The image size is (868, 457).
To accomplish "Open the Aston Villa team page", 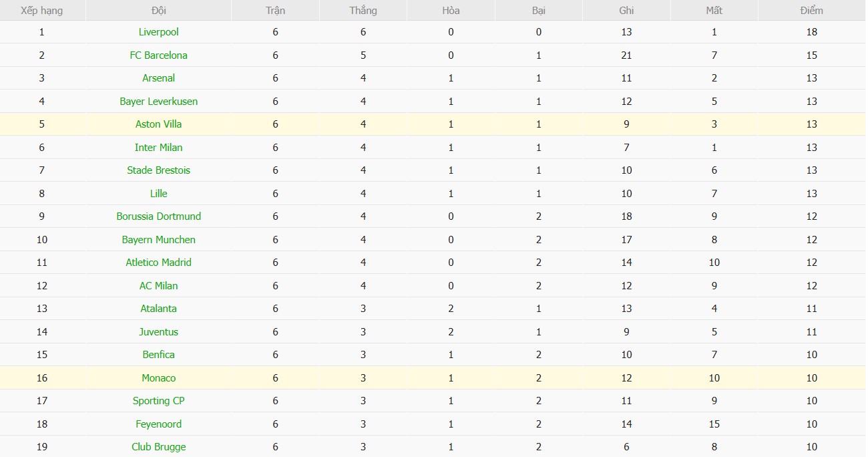I will 159,124.
